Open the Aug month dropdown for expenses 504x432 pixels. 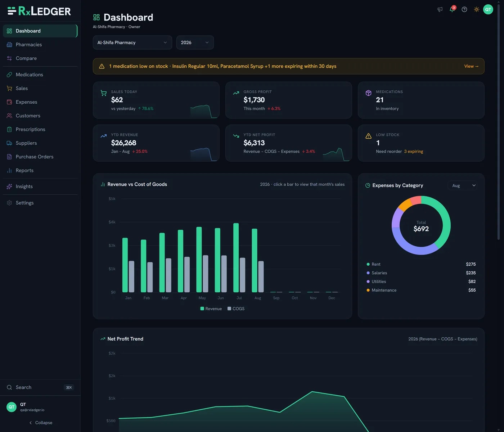463,185
